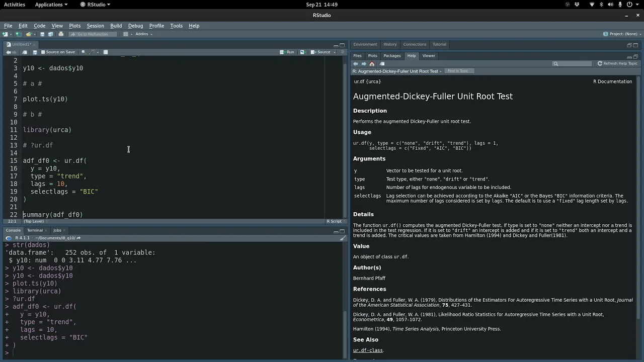Click the Source button
The image size is (644, 362).
pos(320,52)
